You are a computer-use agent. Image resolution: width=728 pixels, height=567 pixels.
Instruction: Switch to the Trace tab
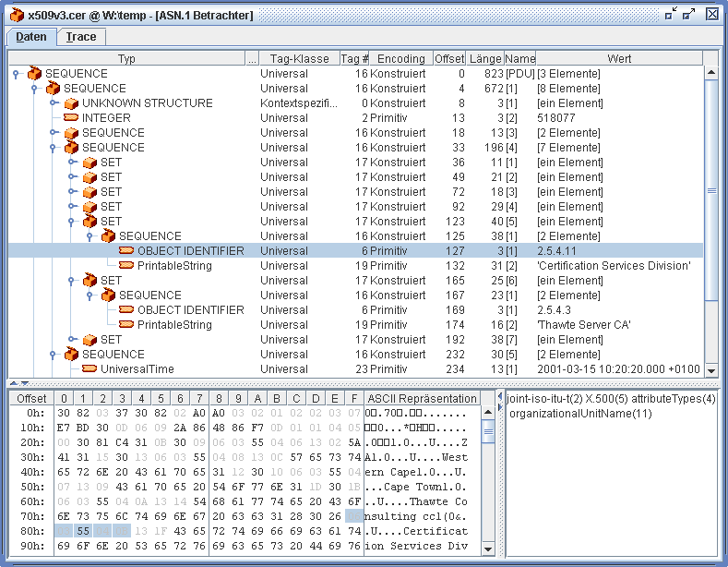[81, 37]
